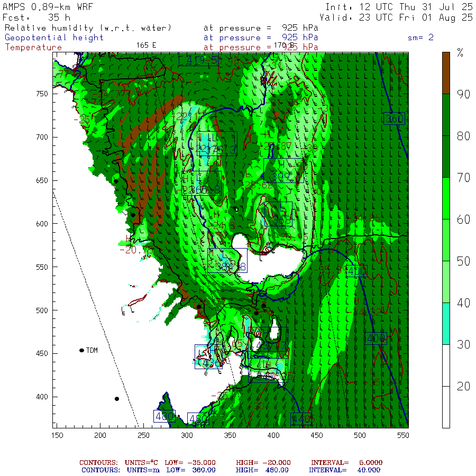Select the medium green 50-60% legend swatch

(x=446, y=240)
